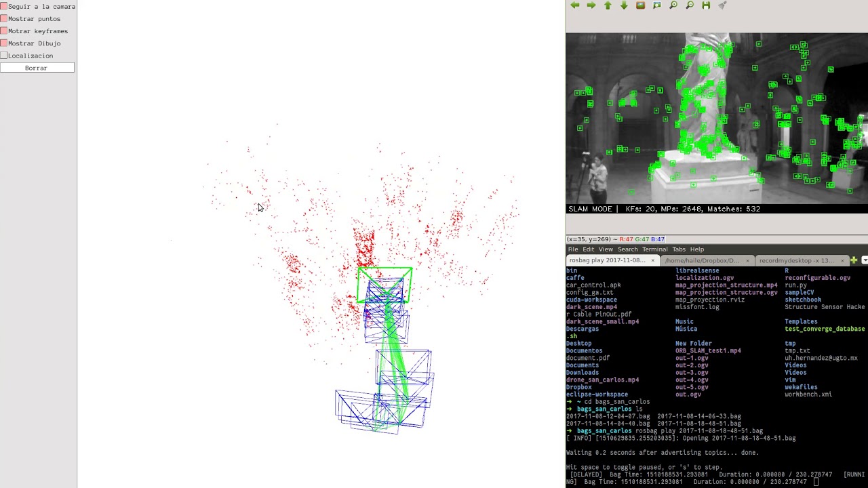Click 'drone_san_carlos.mp4' in terminal listing

pyautogui.click(x=602, y=380)
